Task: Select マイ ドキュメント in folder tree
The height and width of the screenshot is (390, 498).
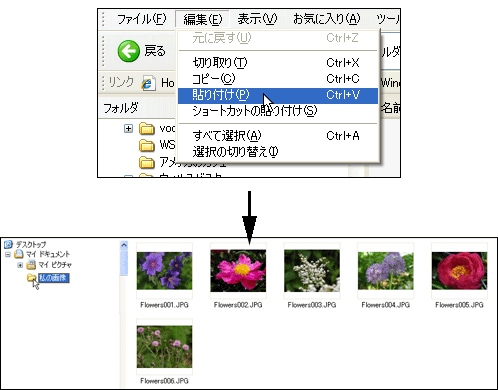Action: [x=48, y=254]
